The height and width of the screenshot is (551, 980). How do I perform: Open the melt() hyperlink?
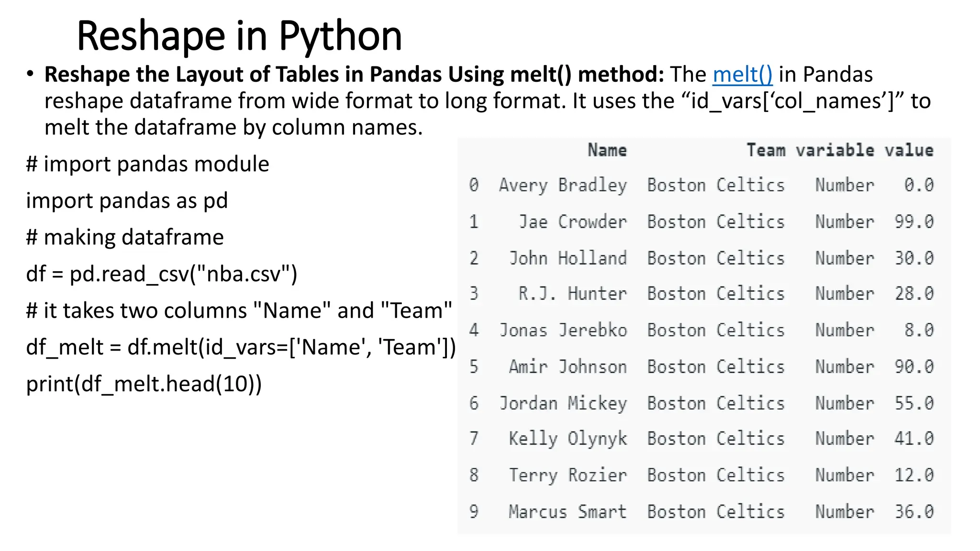coord(742,75)
